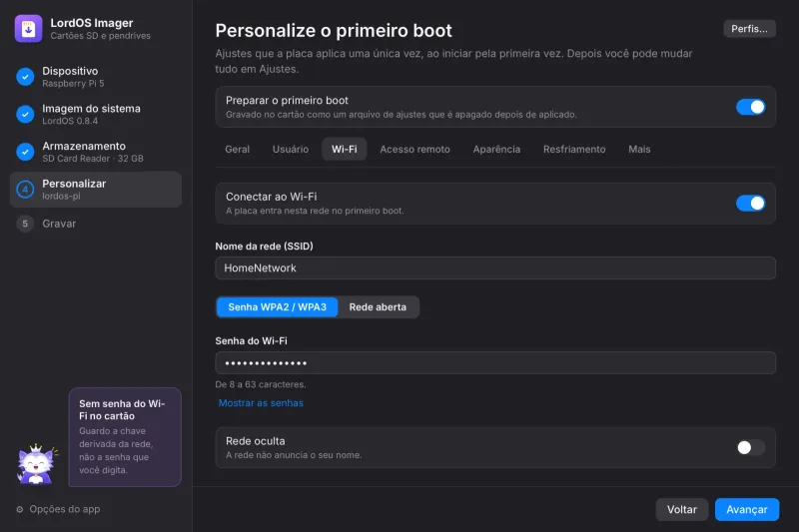Click the Imagem do sistema checkmark icon

(25, 114)
